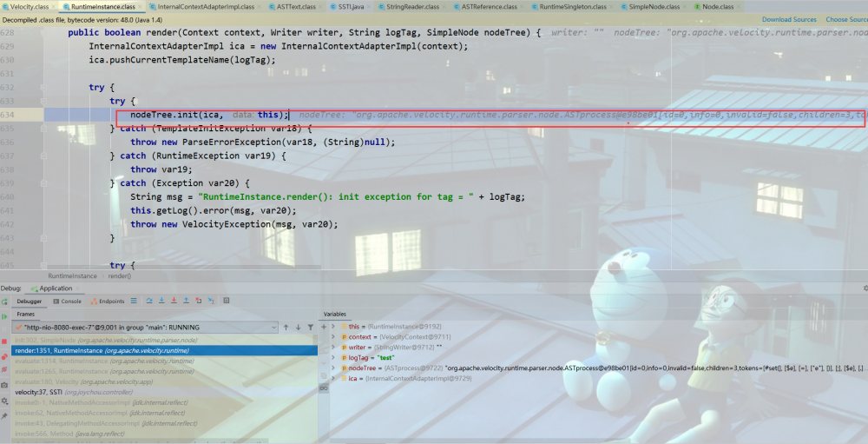The image size is (868, 444).
Task: Open the thread selector dropdown showing http-nio-8080-exec-7
Action: pyautogui.click(x=145, y=327)
